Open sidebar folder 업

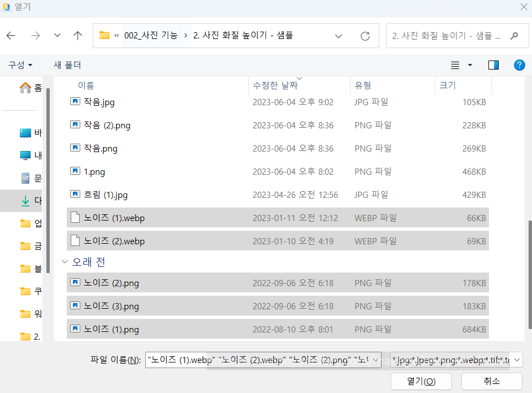click(31, 223)
